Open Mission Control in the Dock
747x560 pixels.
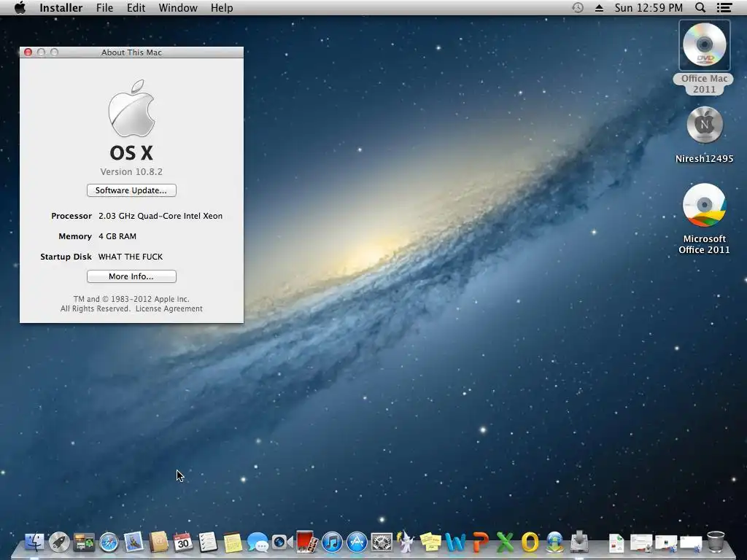tap(84, 542)
